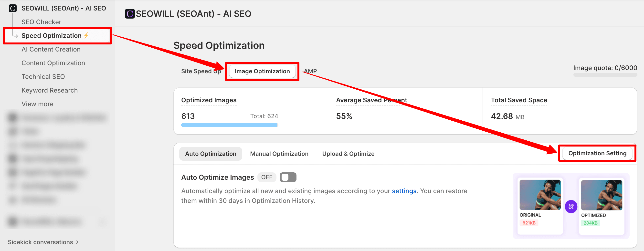
Task: Click the SEOAnt app icon in page header
Action: (x=130, y=14)
